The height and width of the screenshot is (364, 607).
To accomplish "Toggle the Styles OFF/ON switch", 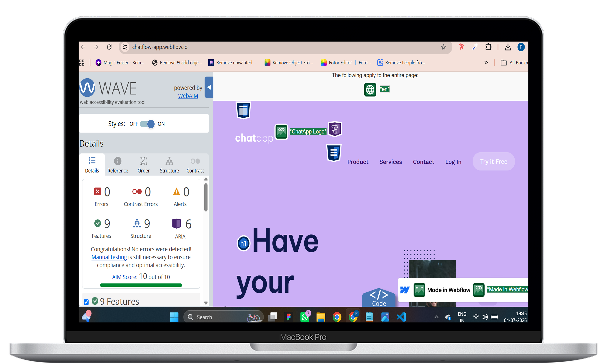I will 147,124.
